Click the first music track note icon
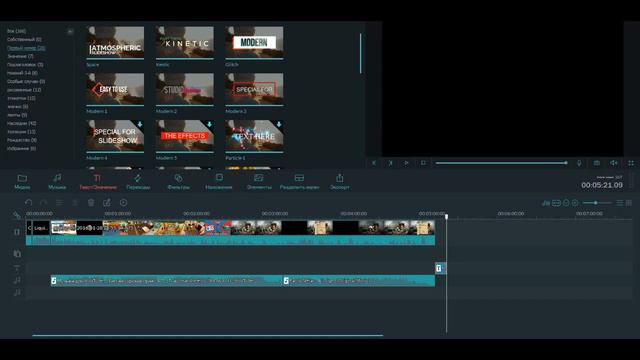Viewport: 640px width, 360px height. pos(17,280)
